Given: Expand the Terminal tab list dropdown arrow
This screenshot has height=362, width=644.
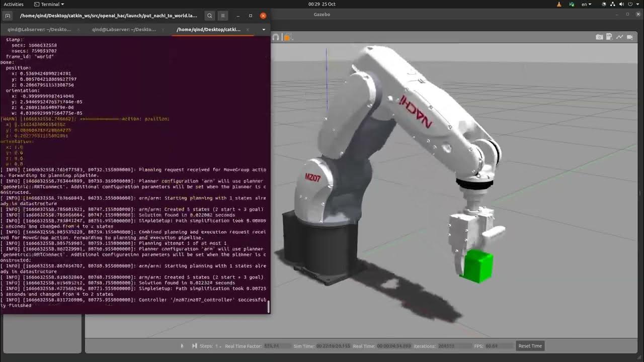Looking at the screenshot, I should pos(264,30).
